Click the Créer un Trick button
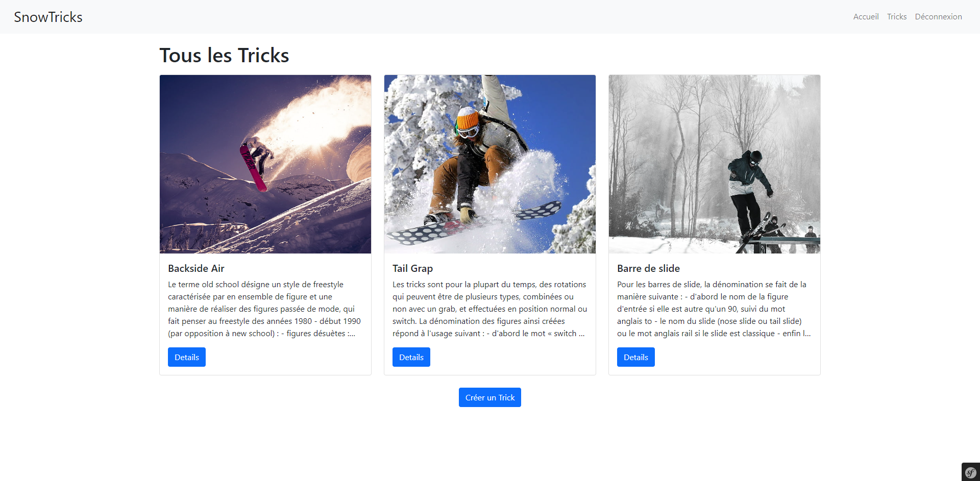The width and height of the screenshot is (980, 481). click(490, 397)
